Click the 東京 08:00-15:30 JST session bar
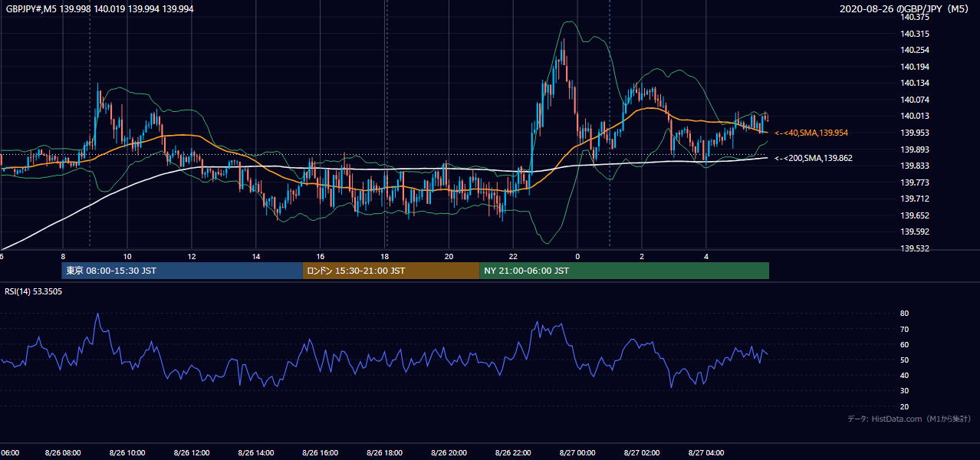The width and height of the screenshot is (980, 460). 183,271
